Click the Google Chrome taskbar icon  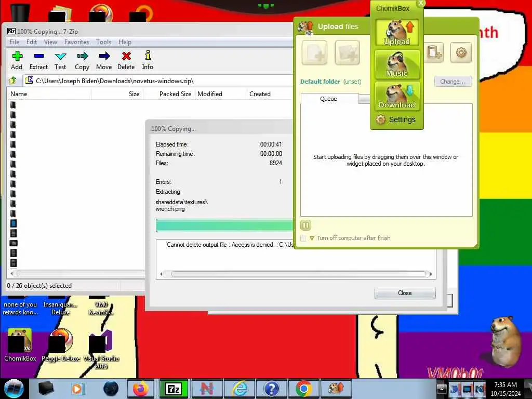pyautogui.click(x=303, y=389)
